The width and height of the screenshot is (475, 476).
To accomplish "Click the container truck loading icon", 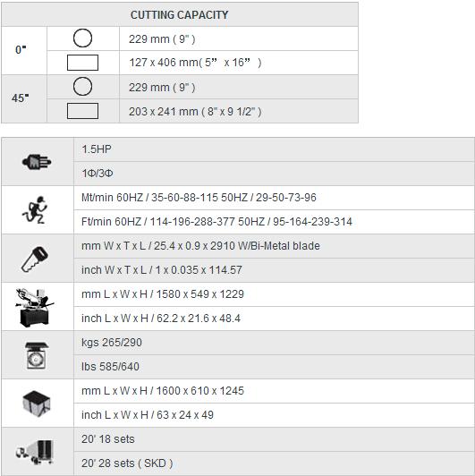I will coord(35,452).
